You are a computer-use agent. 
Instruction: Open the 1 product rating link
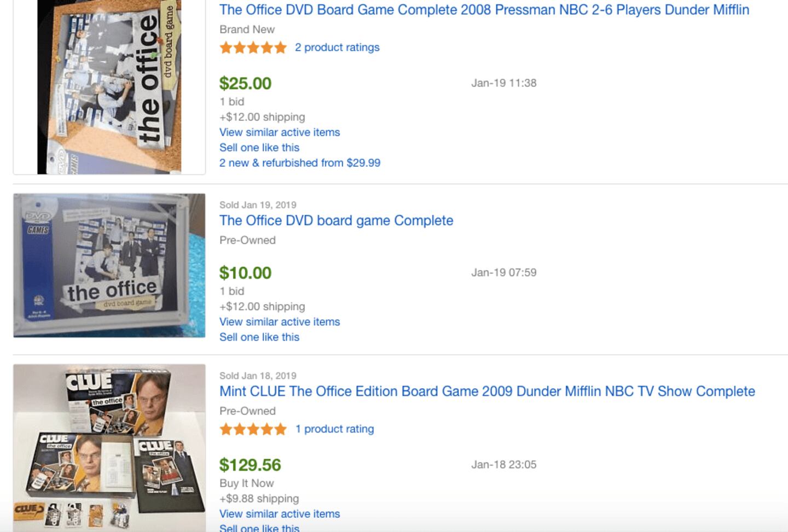(334, 429)
